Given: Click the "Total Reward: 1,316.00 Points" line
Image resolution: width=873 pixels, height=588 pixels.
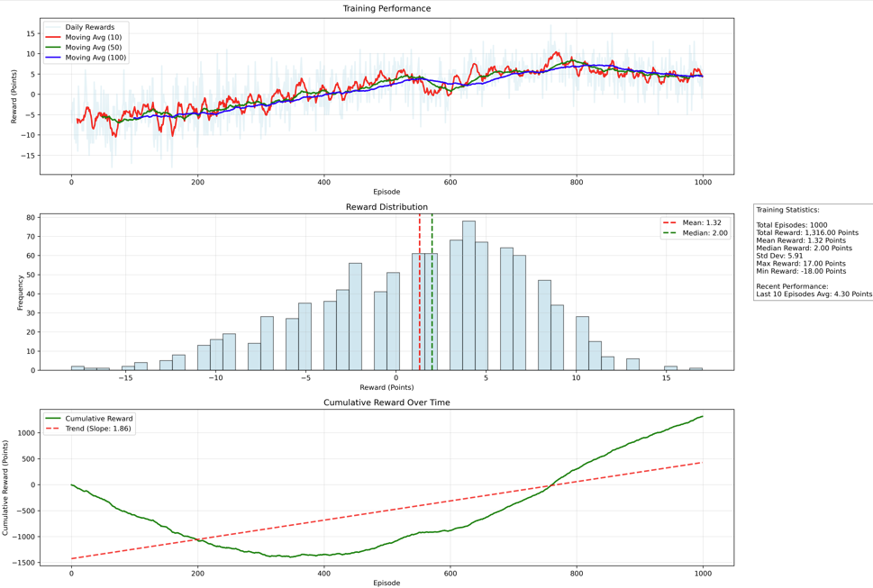Looking at the screenshot, I should 807,232.
